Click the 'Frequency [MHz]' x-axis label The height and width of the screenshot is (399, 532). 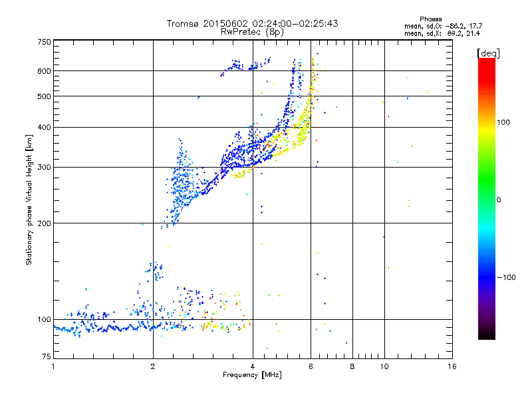[x=252, y=375]
